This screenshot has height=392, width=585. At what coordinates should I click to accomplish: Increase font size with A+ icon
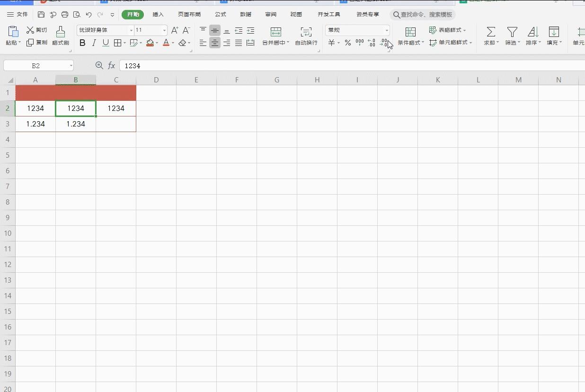pos(175,30)
